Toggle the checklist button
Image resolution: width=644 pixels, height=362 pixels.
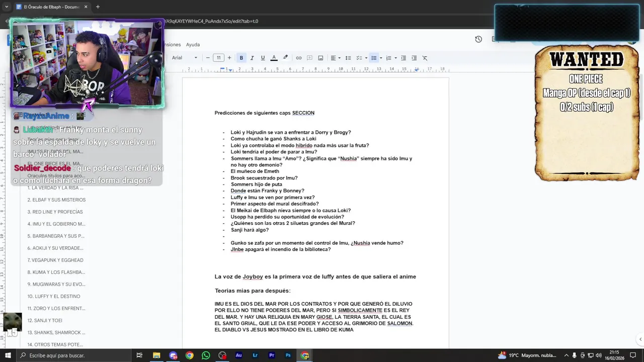pyautogui.click(x=359, y=58)
